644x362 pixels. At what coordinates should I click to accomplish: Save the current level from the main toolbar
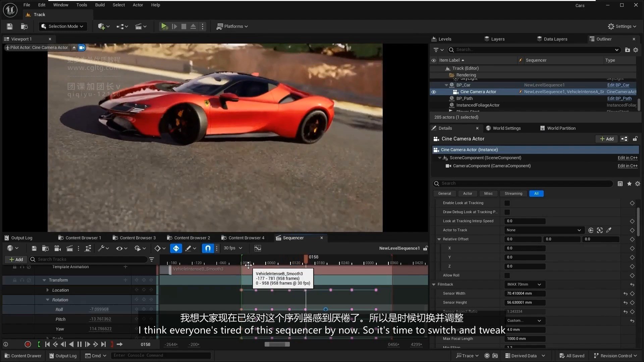point(9,26)
